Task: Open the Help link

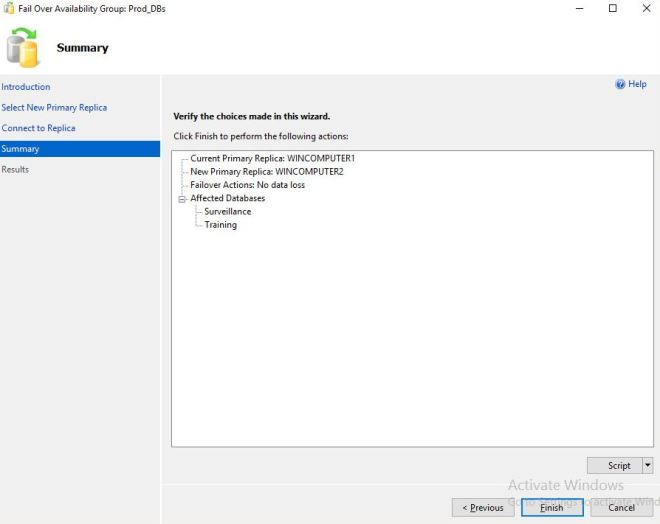Action: [x=637, y=85]
